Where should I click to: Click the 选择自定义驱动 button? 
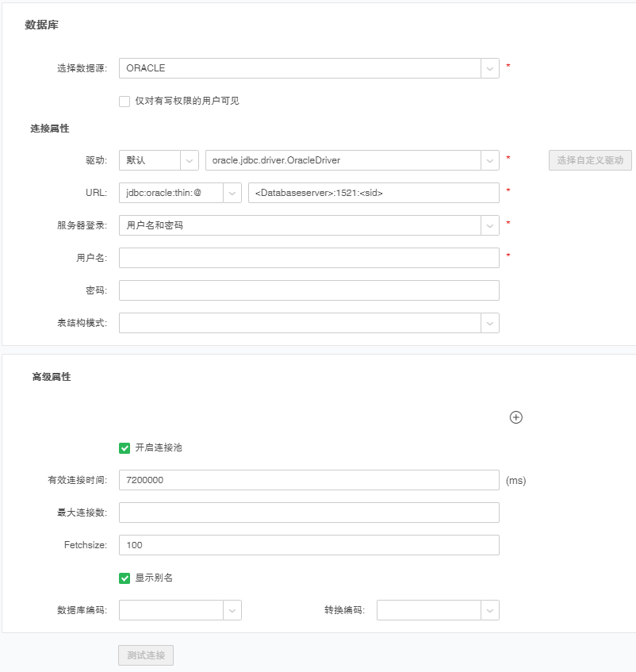(x=590, y=160)
